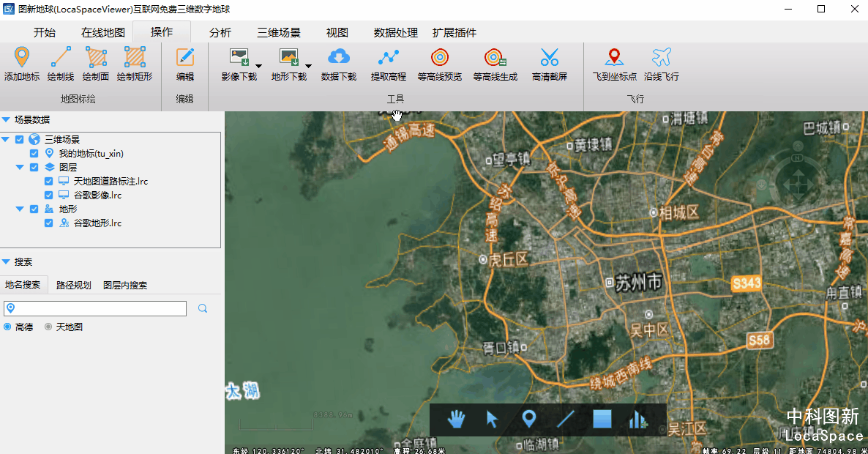Screen dimensions: 868x454
Task: Click the 地形下载 terrain download icon
Action: (x=289, y=57)
